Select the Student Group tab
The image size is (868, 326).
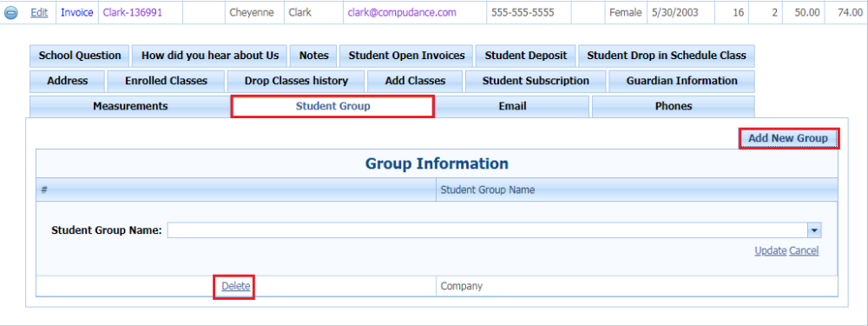tap(332, 106)
